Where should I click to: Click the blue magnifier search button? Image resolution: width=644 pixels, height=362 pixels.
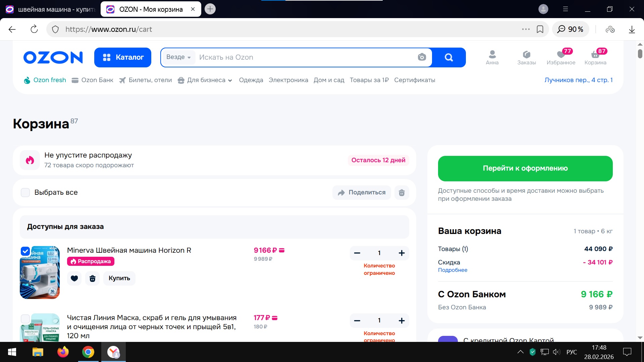[x=448, y=57]
